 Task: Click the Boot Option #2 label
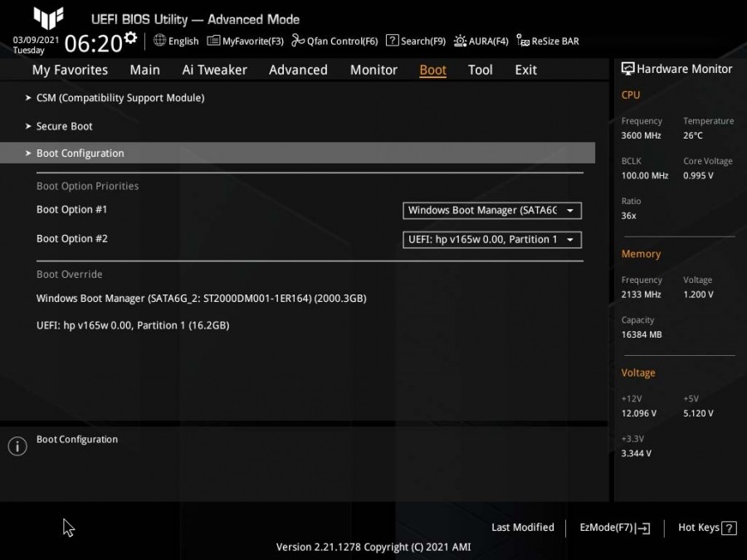72,239
